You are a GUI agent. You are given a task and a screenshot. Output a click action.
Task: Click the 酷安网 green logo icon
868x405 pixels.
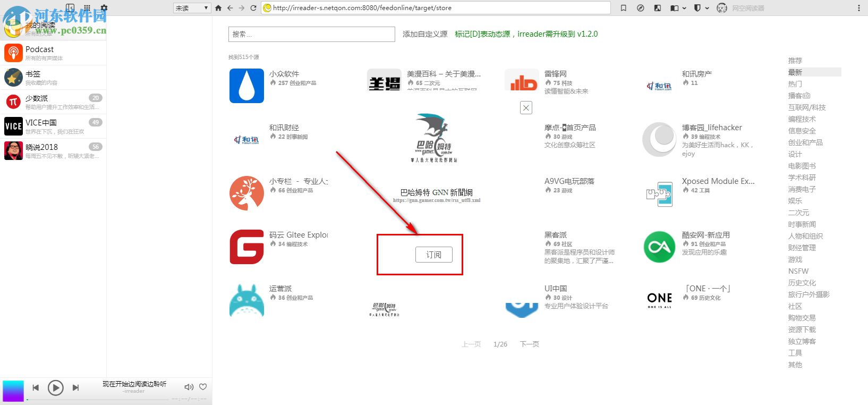click(659, 247)
